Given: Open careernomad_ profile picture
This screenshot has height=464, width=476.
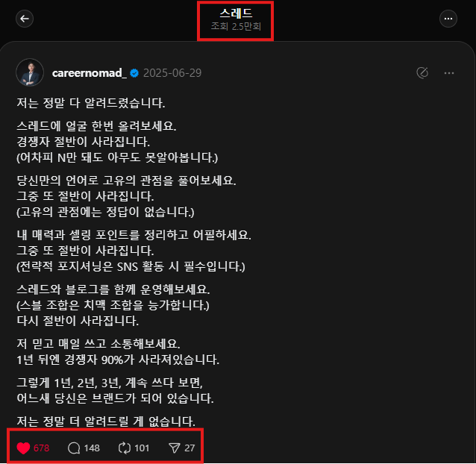Looking at the screenshot, I should click(x=30, y=72).
